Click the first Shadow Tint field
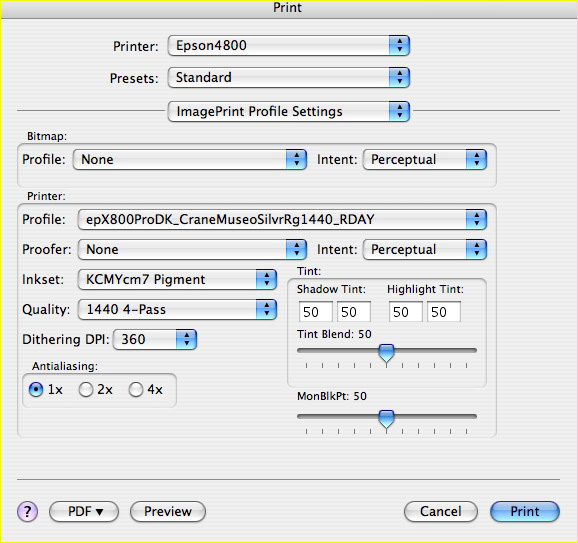Image resolution: width=578 pixels, height=543 pixels. coord(316,312)
